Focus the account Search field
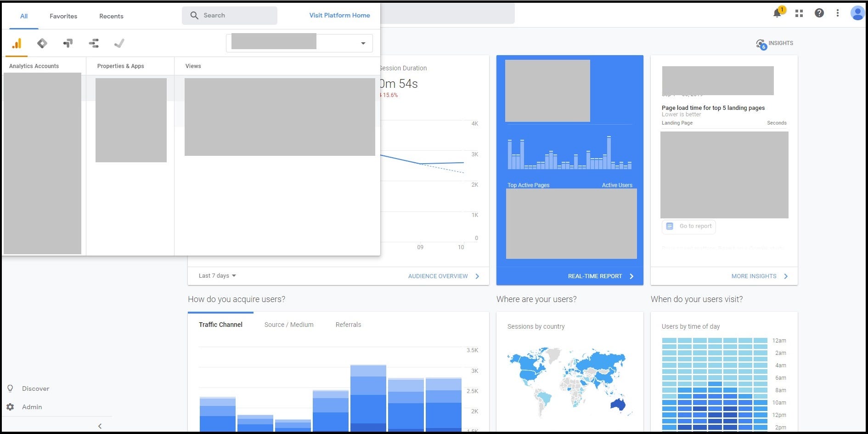Screen dimensions: 868x434 point(230,15)
